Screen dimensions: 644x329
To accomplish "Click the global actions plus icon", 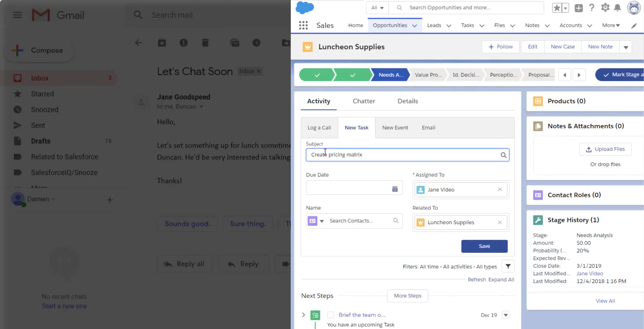I will [579, 8].
